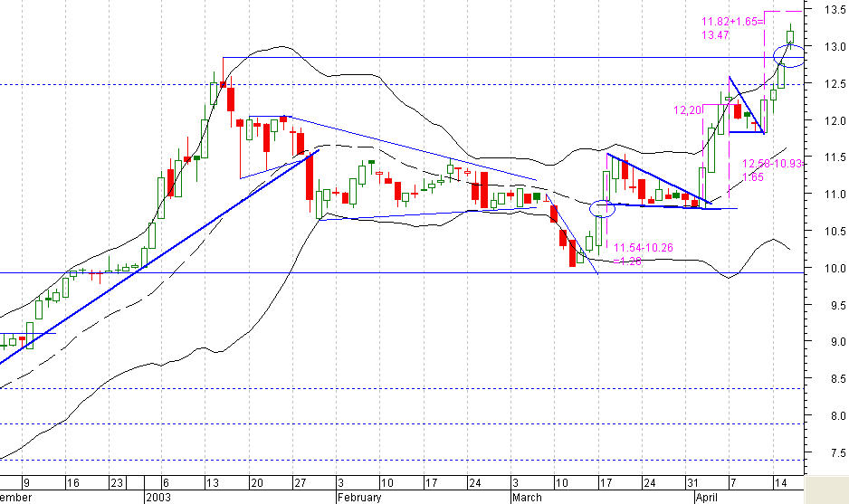Screen dimensions: 849x504
Task: Click the '1.65' result annotation
Action: (x=753, y=177)
